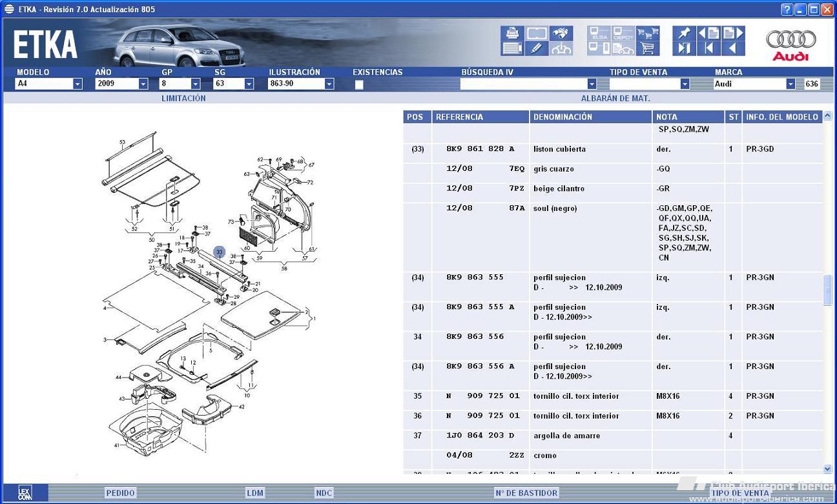
Task: Open the single shopping cart icon
Action: (647, 48)
